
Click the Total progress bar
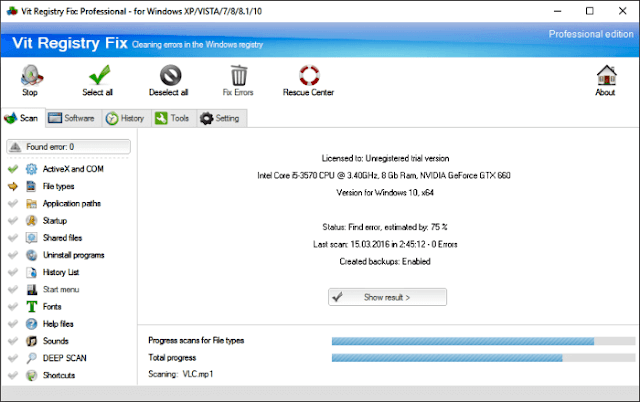click(483, 358)
